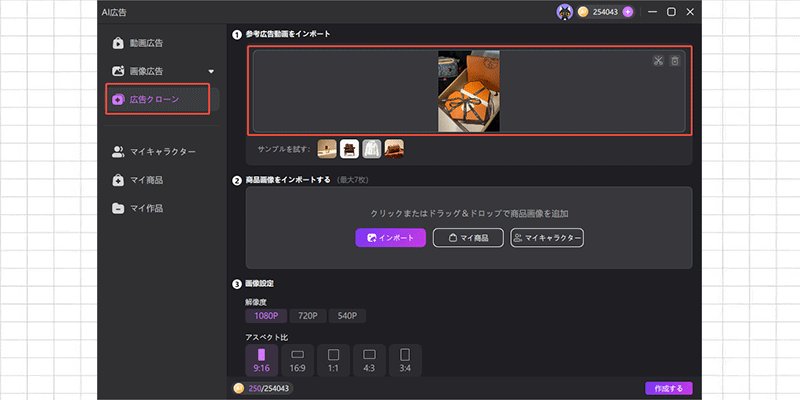Select the imported orange gift box video preview
800x400 pixels.
click(469, 91)
